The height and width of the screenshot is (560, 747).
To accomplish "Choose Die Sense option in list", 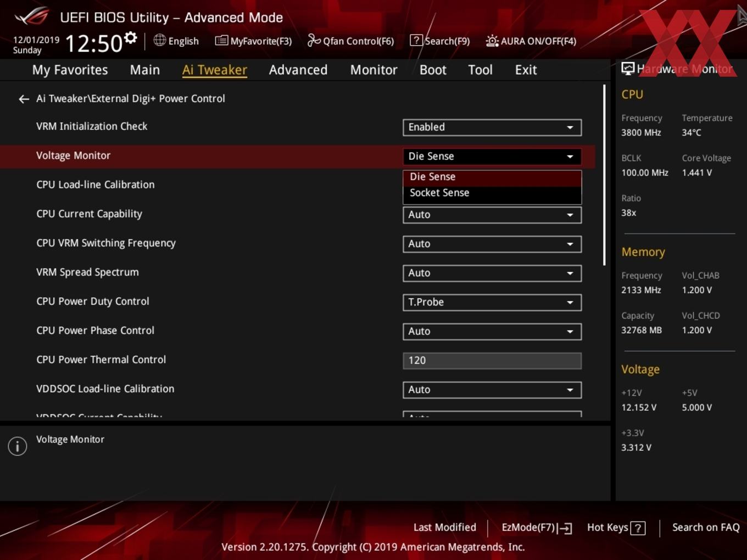I will [x=492, y=177].
